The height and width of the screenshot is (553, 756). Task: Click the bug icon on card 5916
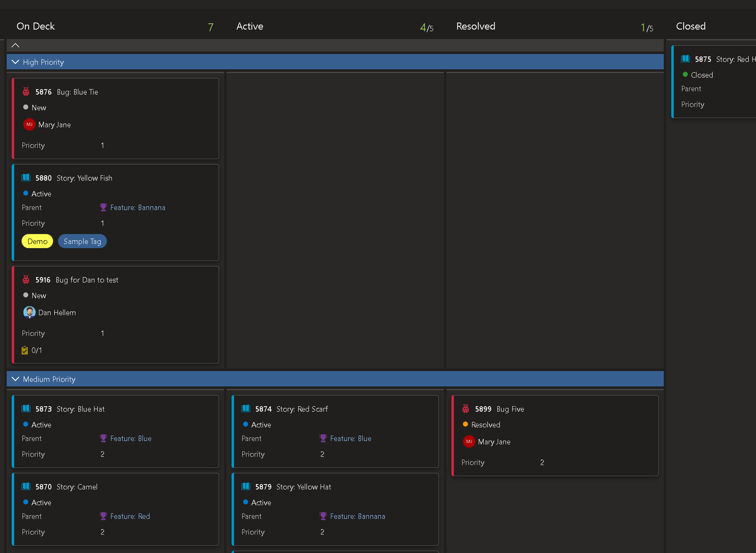click(26, 280)
